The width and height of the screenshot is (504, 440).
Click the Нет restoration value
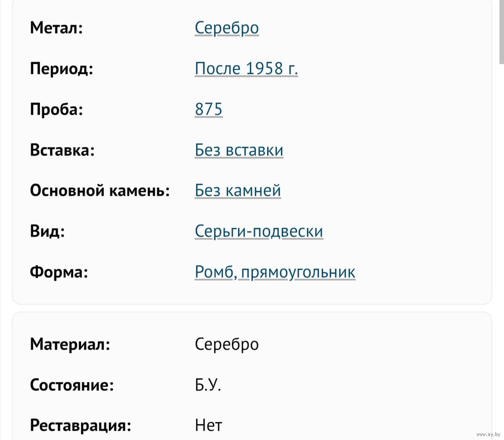click(x=208, y=426)
